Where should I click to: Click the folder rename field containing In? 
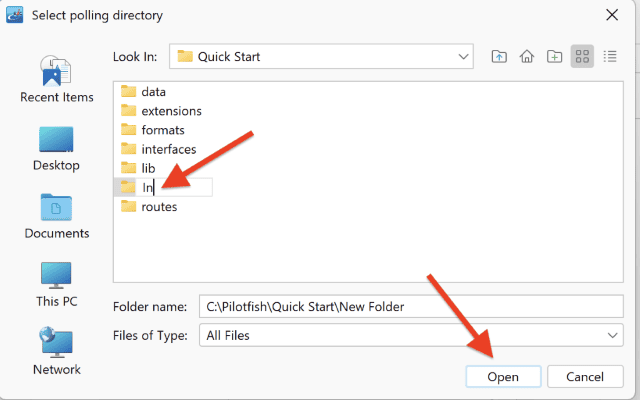(174, 187)
